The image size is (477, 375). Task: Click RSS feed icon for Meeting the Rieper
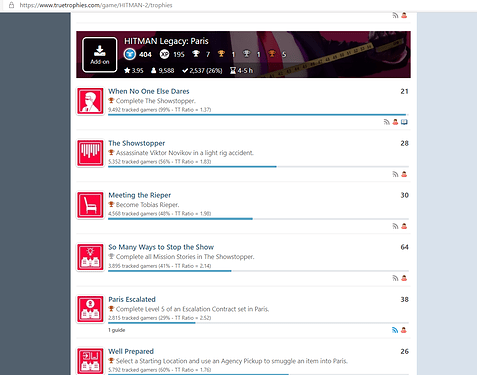pos(395,226)
